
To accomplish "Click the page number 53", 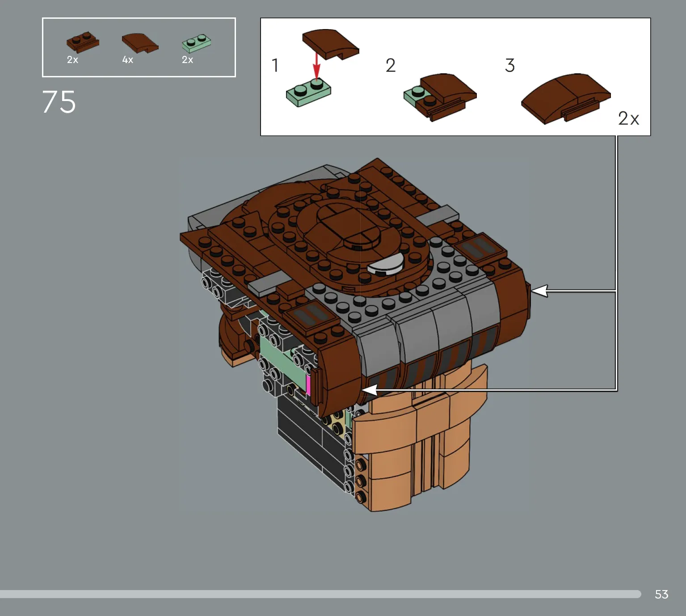I will (661, 594).
